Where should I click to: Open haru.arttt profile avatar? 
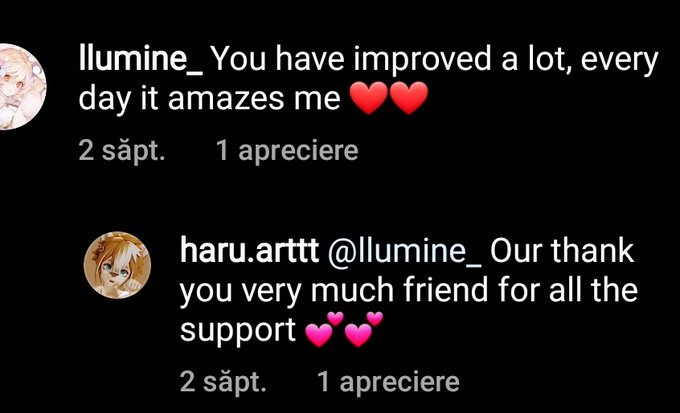pyautogui.click(x=118, y=265)
